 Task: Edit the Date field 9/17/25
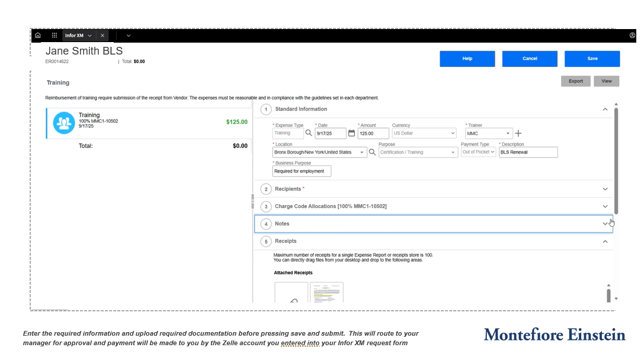pyautogui.click(x=330, y=133)
